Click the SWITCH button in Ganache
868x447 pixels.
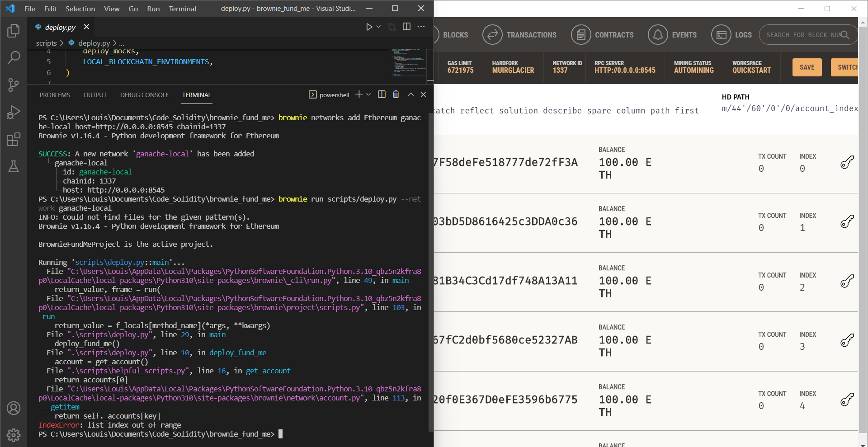point(847,67)
